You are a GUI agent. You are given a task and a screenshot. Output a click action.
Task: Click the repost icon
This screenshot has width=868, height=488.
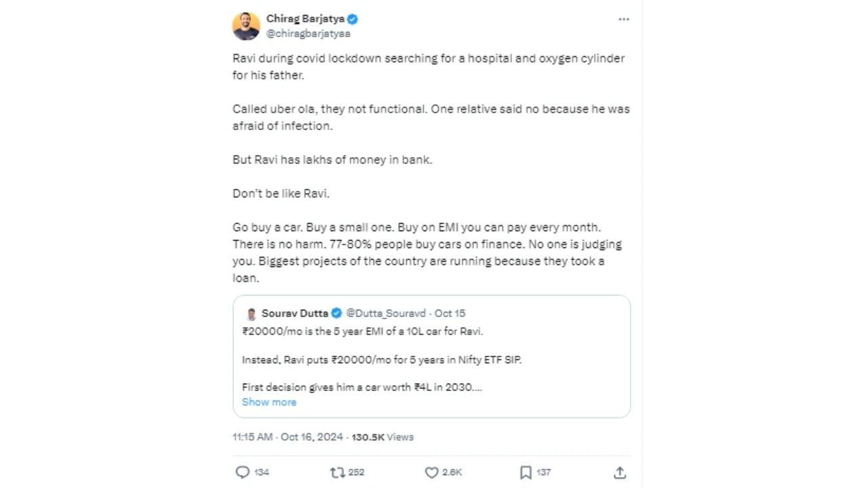pos(337,472)
